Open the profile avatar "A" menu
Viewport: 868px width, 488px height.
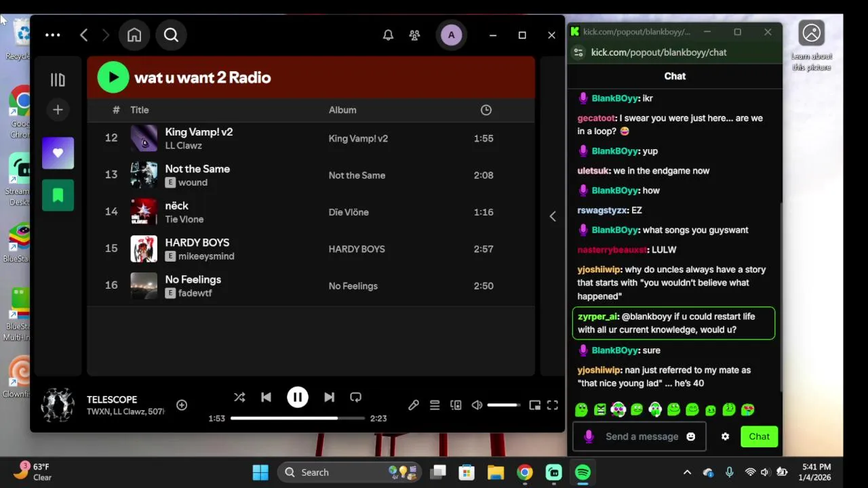click(x=452, y=35)
